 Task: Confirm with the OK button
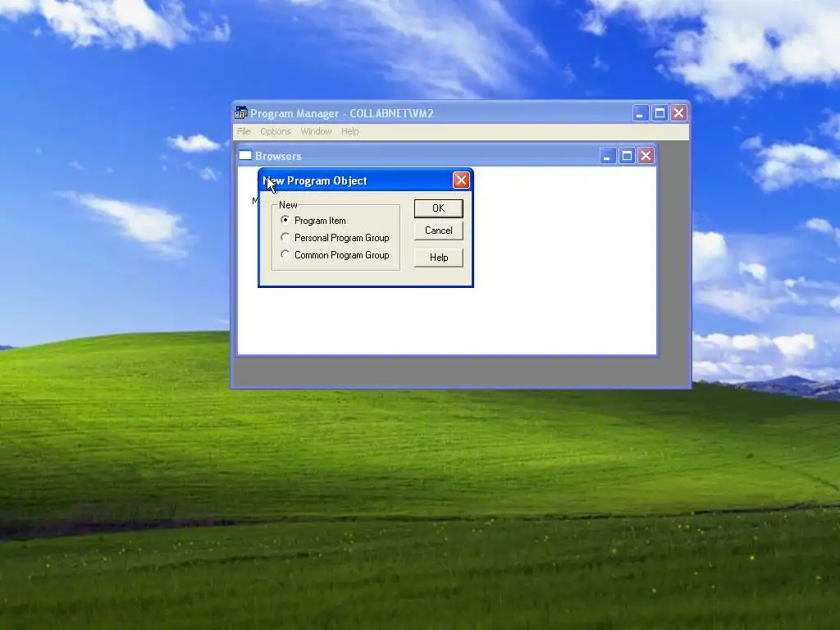point(438,208)
